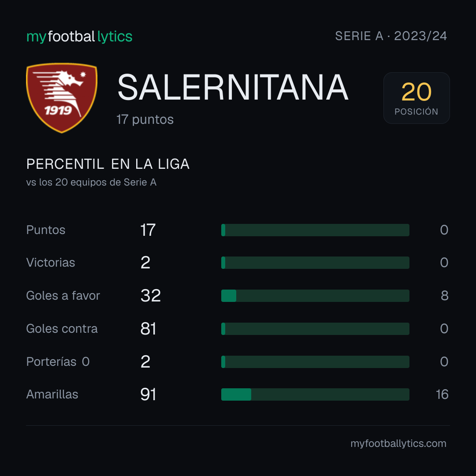476x476 pixels.
Task: Click the Amarillas percentile number 16
Action: [442, 394]
